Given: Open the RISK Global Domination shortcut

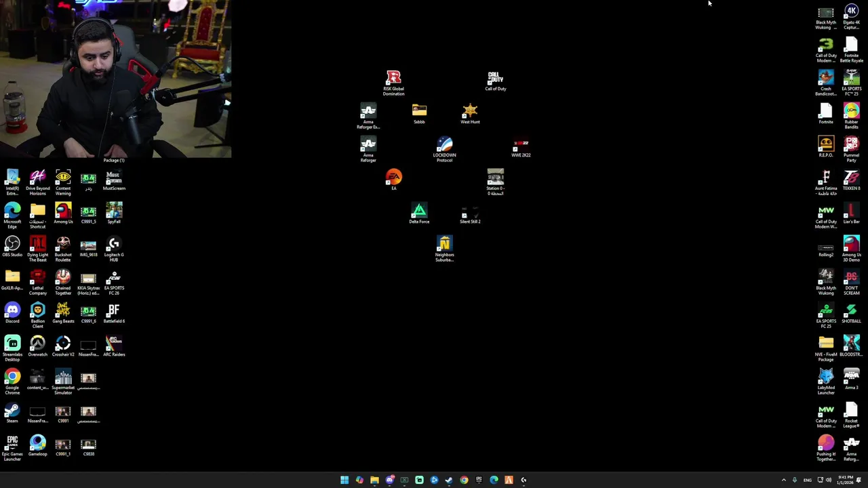Looking at the screenshot, I should (x=393, y=83).
